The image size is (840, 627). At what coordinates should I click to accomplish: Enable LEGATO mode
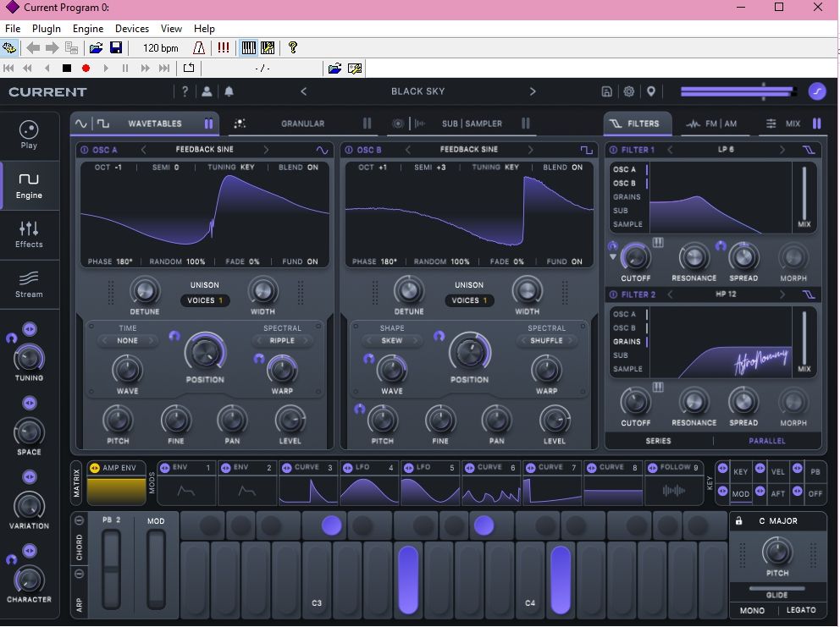click(x=800, y=609)
